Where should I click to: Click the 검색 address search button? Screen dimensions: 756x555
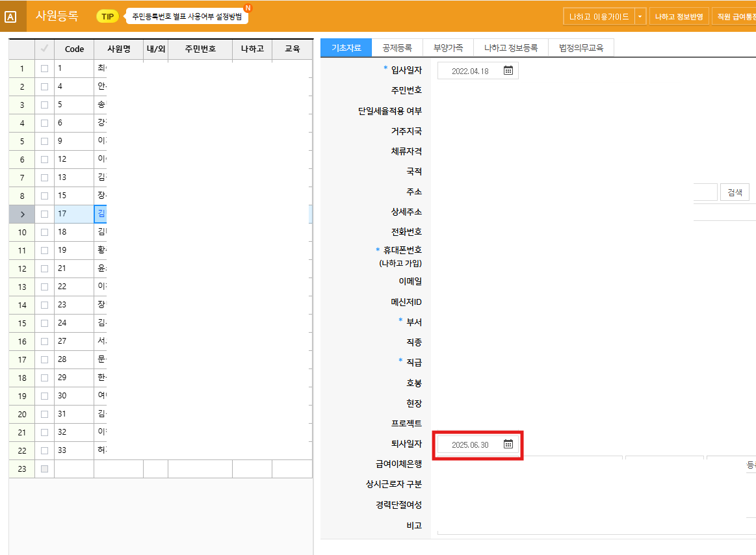pos(735,192)
